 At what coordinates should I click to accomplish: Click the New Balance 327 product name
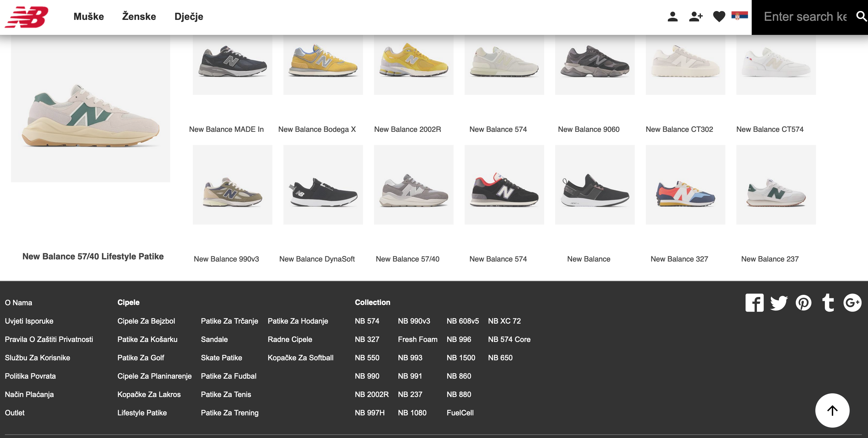point(679,259)
